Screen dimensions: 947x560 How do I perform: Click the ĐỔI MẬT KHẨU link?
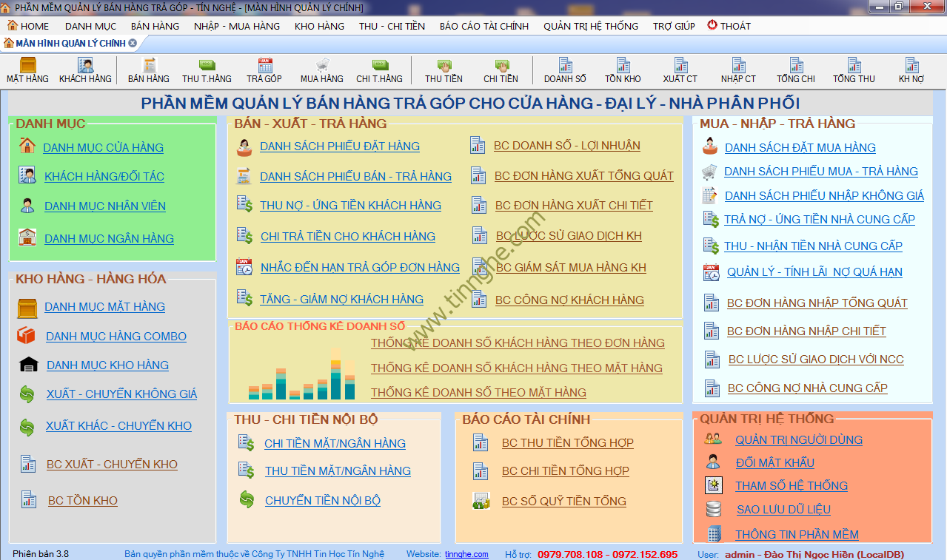coord(774,463)
